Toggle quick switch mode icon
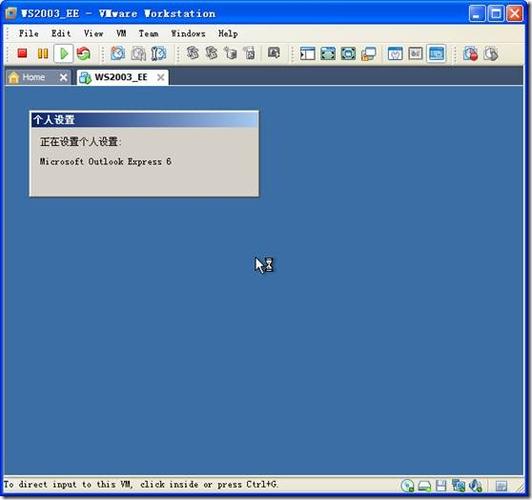 (x=348, y=54)
